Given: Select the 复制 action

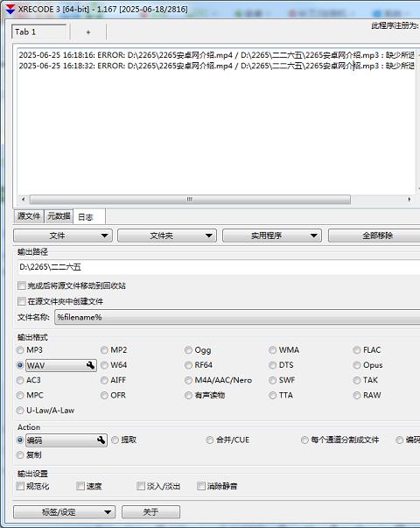Looking at the screenshot, I should tap(20, 455).
